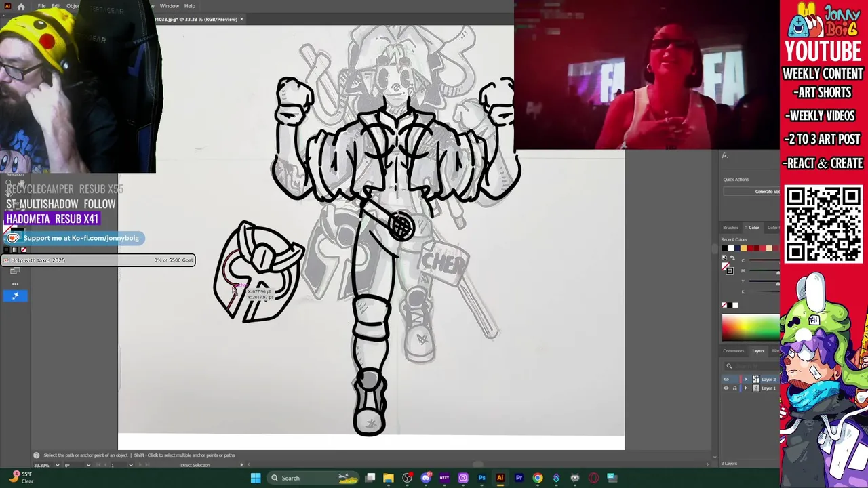Click the Help with taxes 2025 goal bar
This screenshot has height=488, width=868.
coord(99,260)
